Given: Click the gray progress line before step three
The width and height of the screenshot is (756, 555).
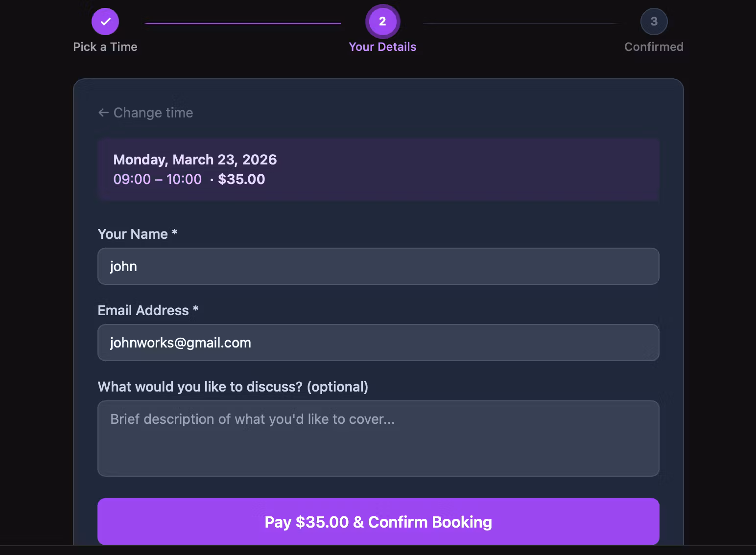Looking at the screenshot, I should 520,23.
